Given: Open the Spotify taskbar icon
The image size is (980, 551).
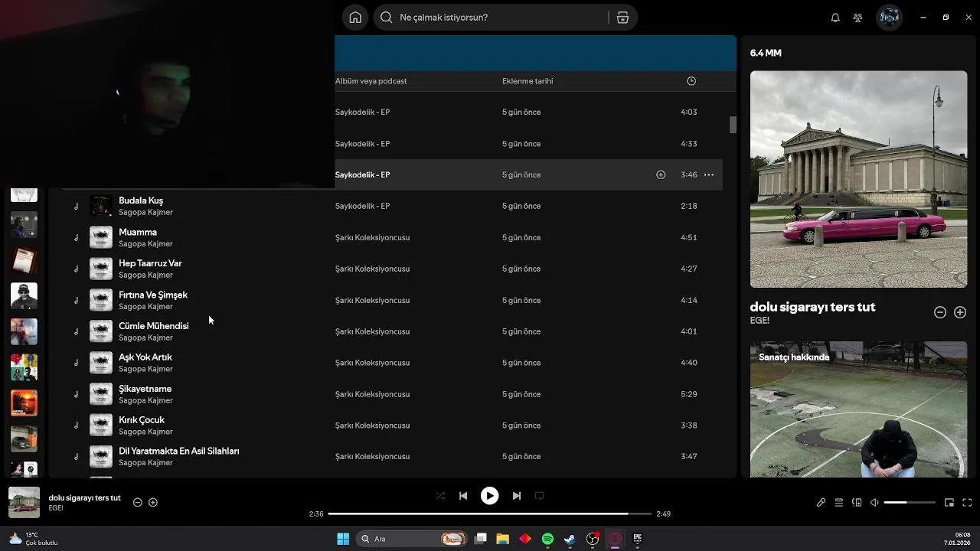Looking at the screenshot, I should [x=547, y=539].
